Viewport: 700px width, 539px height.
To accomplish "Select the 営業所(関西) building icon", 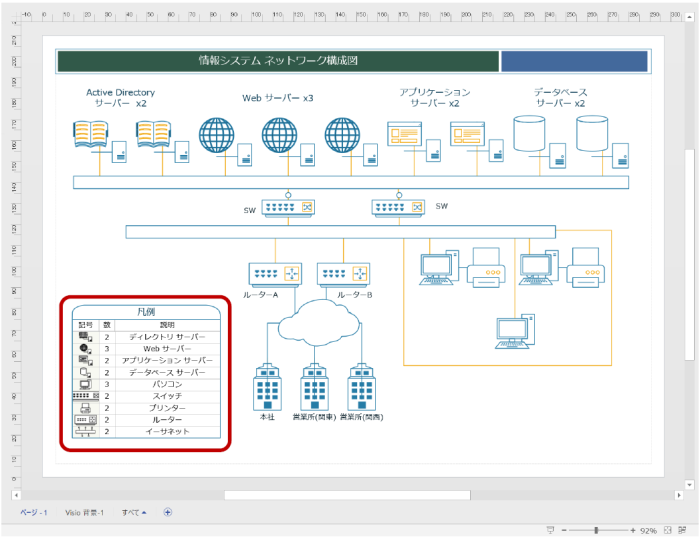I will click(361, 387).
